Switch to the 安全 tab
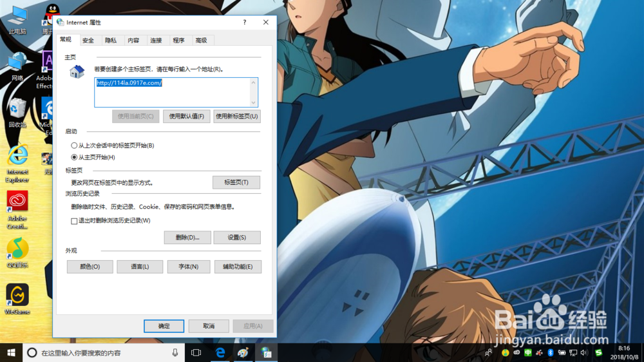 coord(88,41)
